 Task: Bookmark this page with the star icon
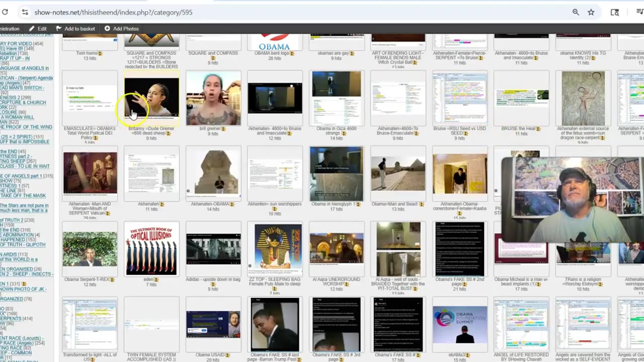point(591,12)
